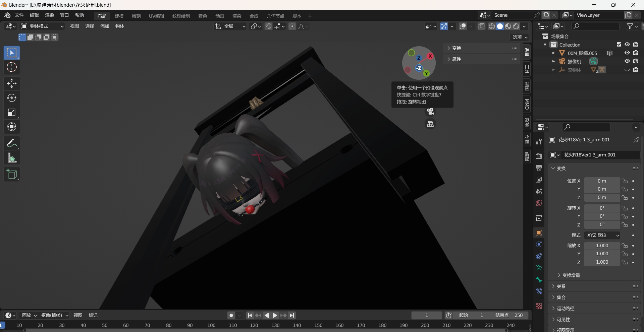Exclude Collection from view layer

pos(619,45)
